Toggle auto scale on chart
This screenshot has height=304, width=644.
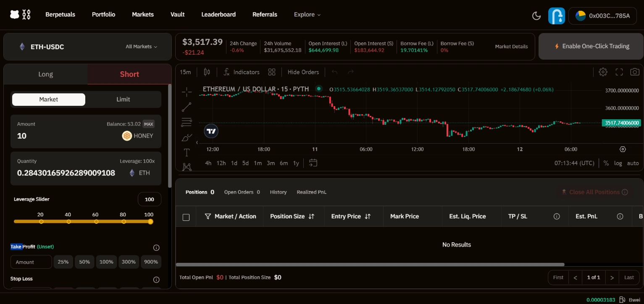click(x=633, y=163)
